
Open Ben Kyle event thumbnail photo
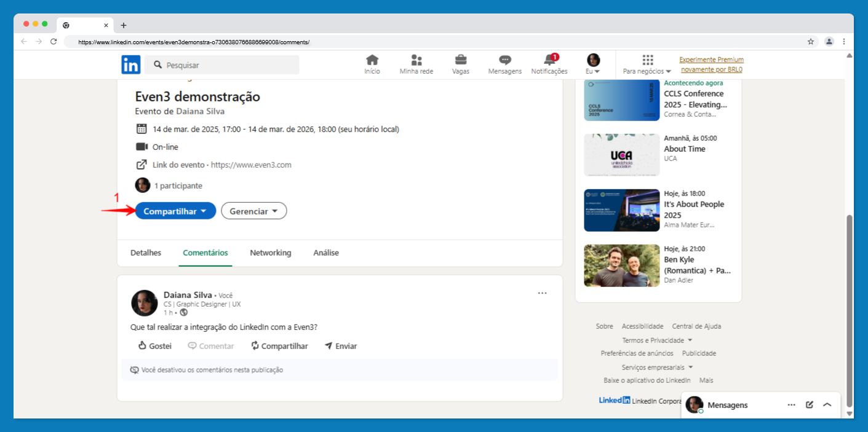(x=621, y=265)
